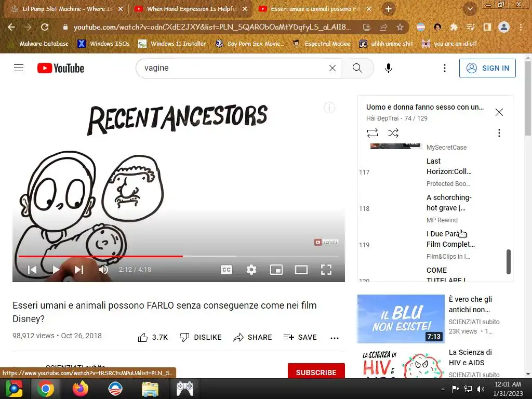Open the player settings gear
532x399 pixels.
pyautogui.click(x=251, y=270)
